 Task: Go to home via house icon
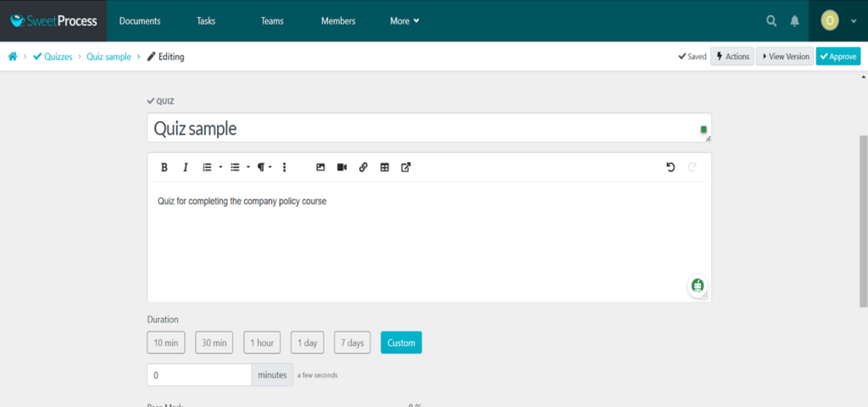[x=13, y=57]
